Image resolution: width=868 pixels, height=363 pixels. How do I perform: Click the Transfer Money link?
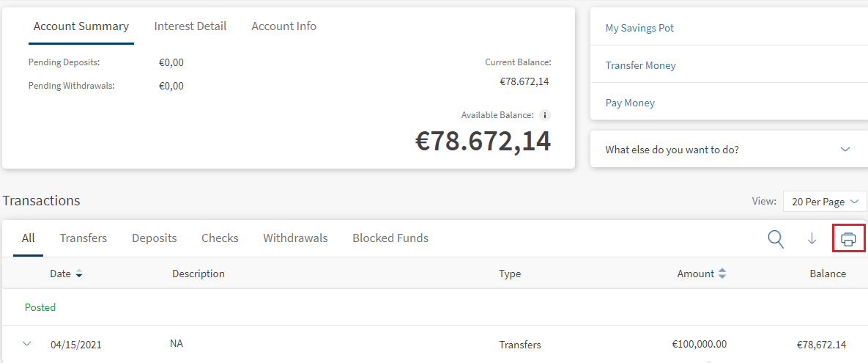tap(640, 65)
